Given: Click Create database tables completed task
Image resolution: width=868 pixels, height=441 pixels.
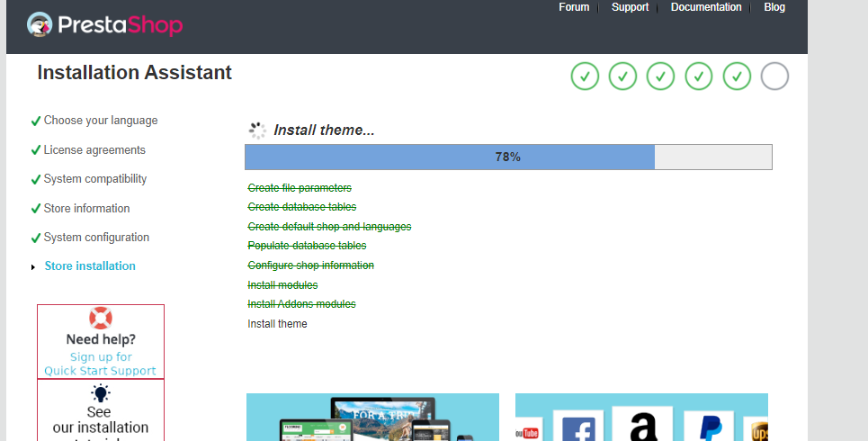Looking at the screenshot, I should (301, 207).
